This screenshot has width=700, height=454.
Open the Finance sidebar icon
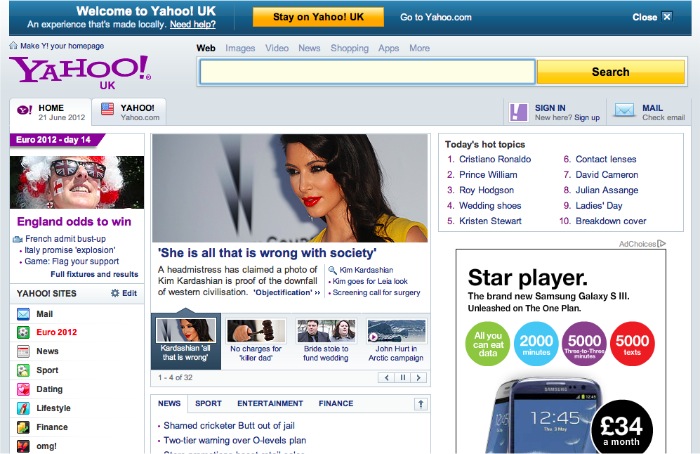pos(24,427)
